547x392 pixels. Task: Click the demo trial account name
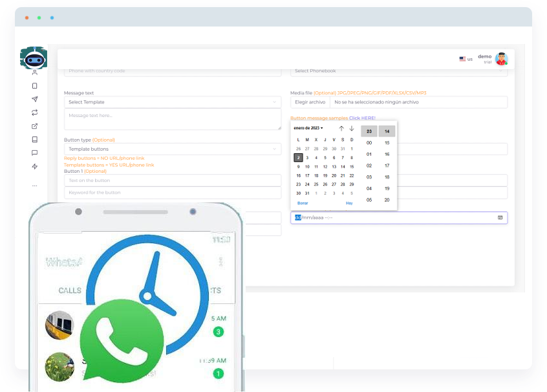[x=484, y=59]
